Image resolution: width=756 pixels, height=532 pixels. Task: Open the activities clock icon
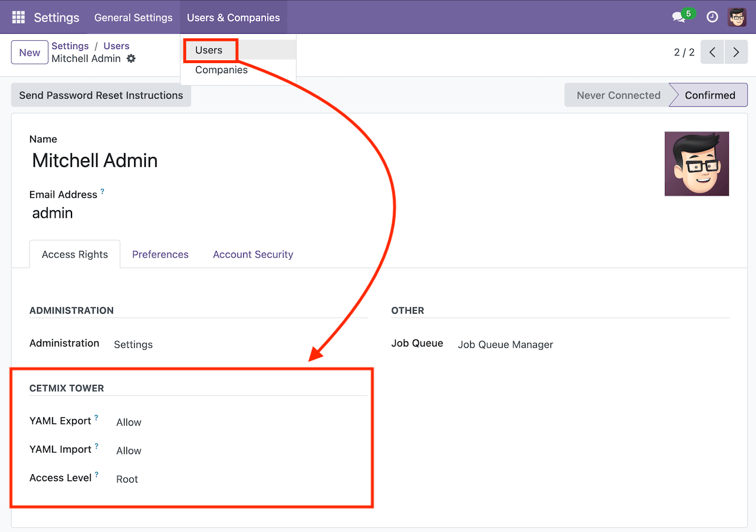coord(712,17)
